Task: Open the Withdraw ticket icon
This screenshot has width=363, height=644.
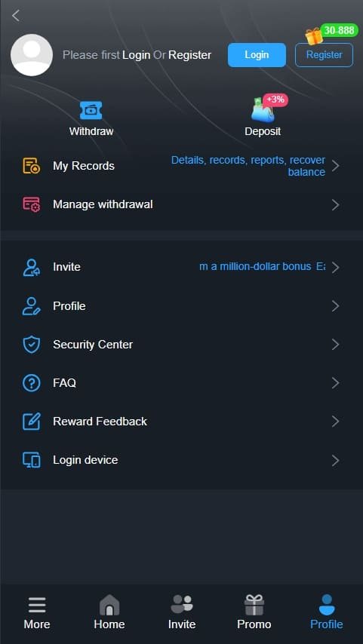Action: (91, 111)
